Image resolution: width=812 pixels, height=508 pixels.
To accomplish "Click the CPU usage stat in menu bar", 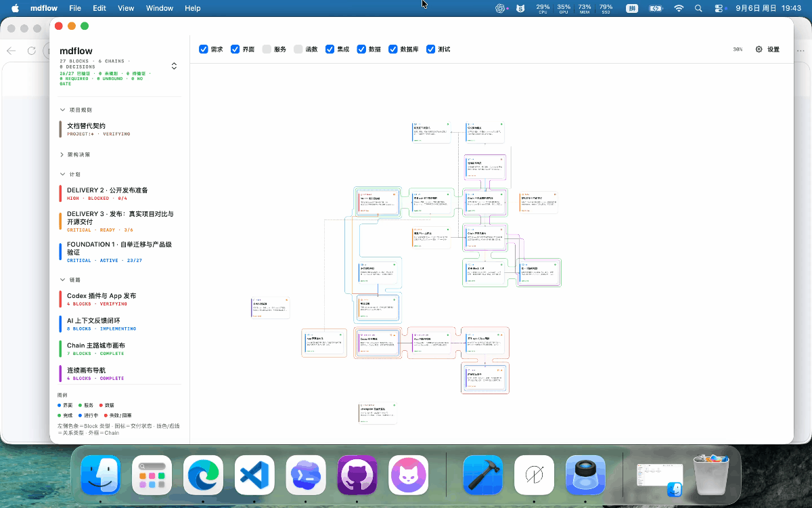I will point(543,8).
